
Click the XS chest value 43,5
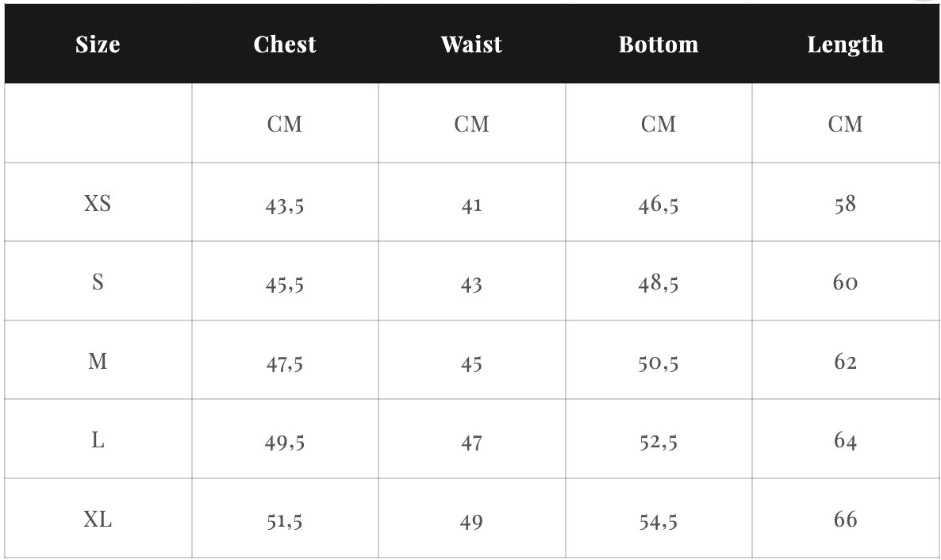[x=285, y=205]
